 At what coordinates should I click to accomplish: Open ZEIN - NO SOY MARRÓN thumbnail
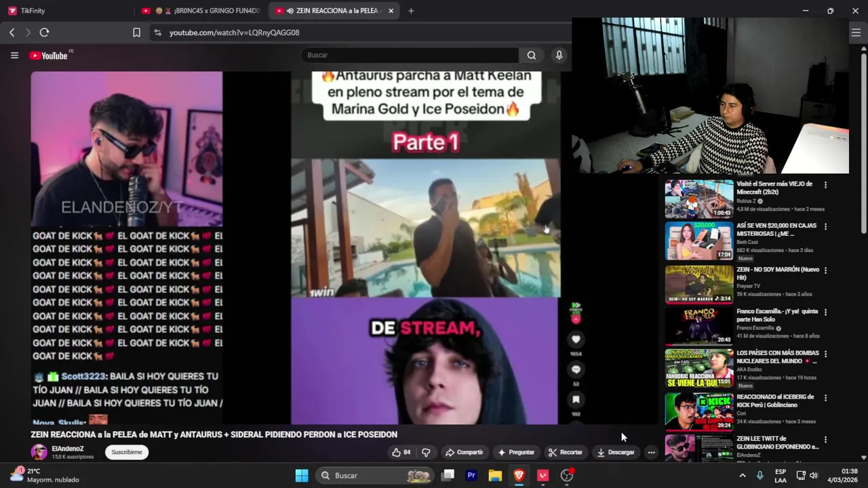tap(698, 283)
